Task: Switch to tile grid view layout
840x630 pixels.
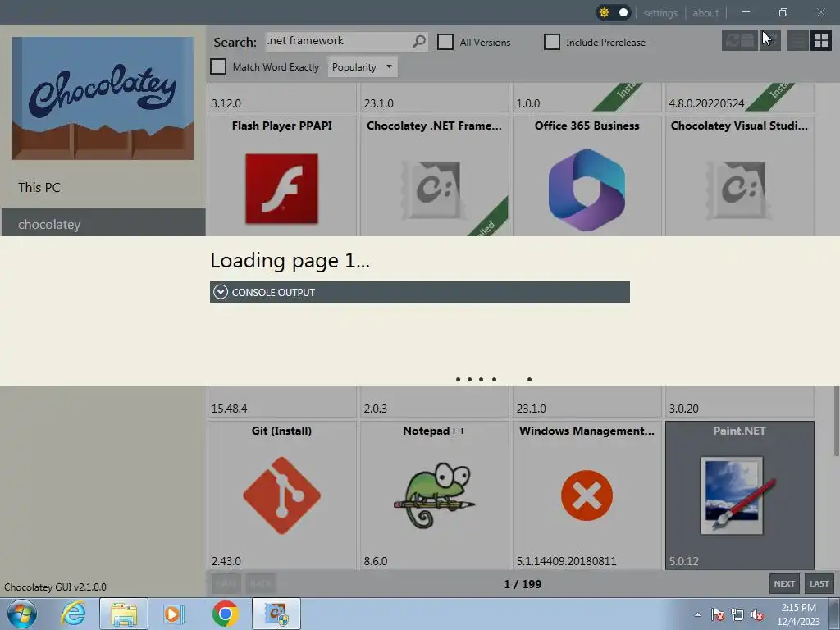Action: 820,40
